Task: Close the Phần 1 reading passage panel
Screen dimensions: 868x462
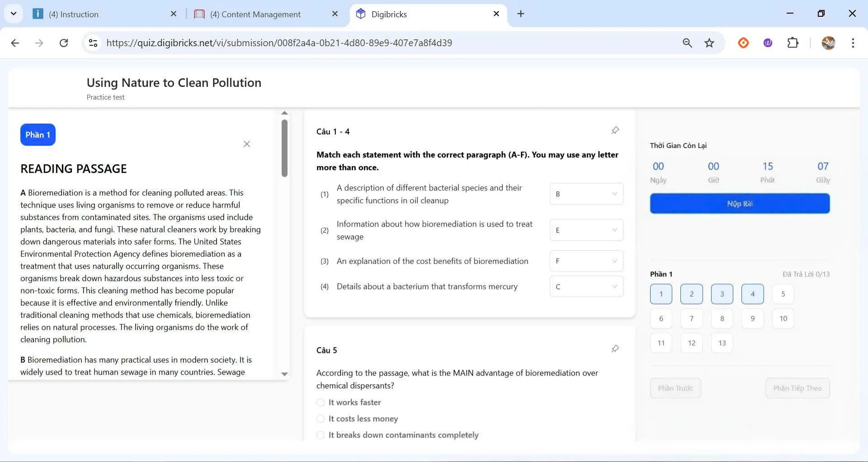Action: coord(246,144)
